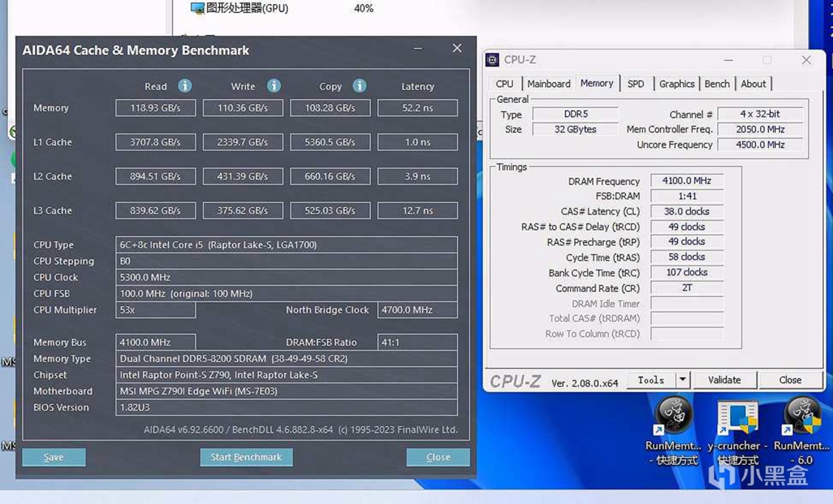Close the AIDA64 window with the X
Image resolution: width=833 pixels, height=504 pixels.
457,49
